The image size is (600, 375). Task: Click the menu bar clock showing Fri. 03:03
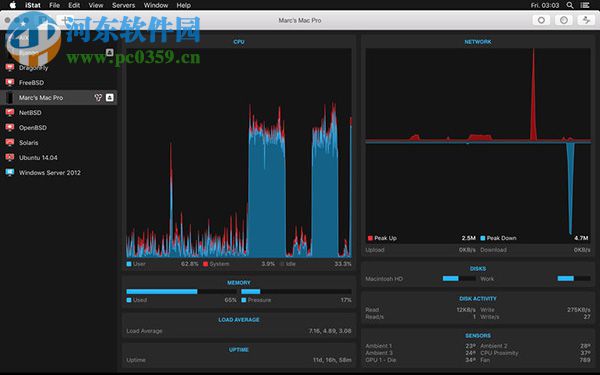pos(545,5)
